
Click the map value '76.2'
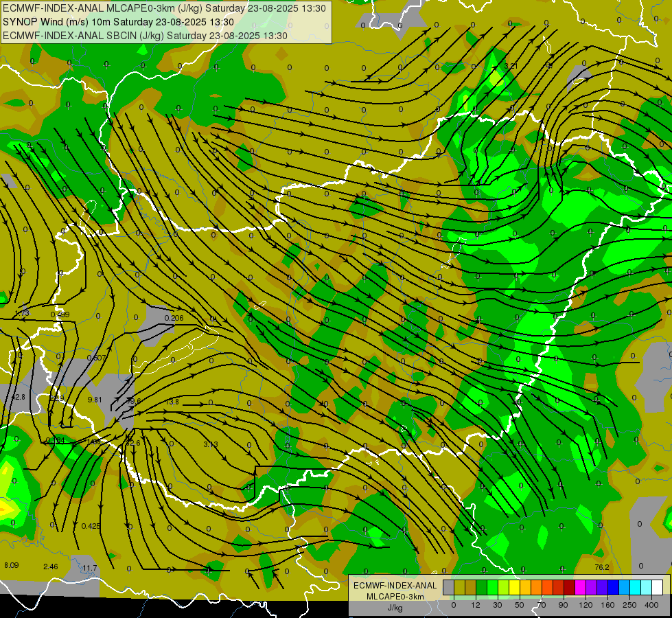click(602, 567)
